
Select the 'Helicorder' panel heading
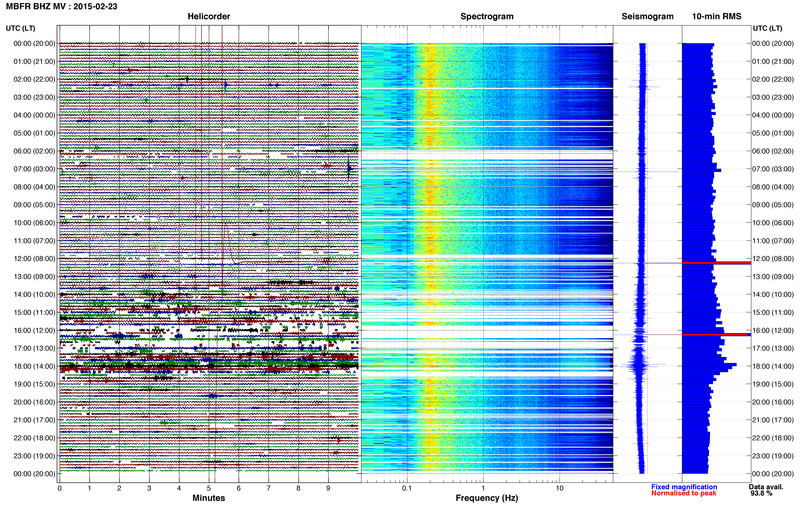pyautogui.click(x=208, y=16)
